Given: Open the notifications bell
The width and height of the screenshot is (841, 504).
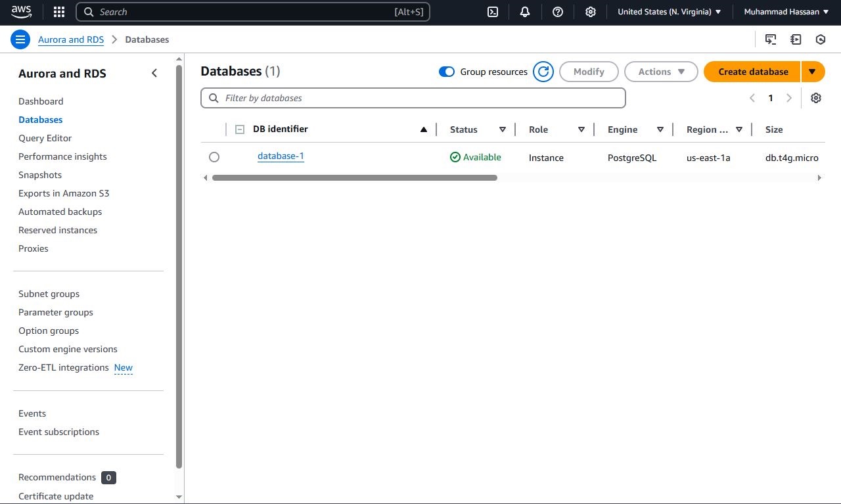Looking at the screenshot, I should 525,12.
